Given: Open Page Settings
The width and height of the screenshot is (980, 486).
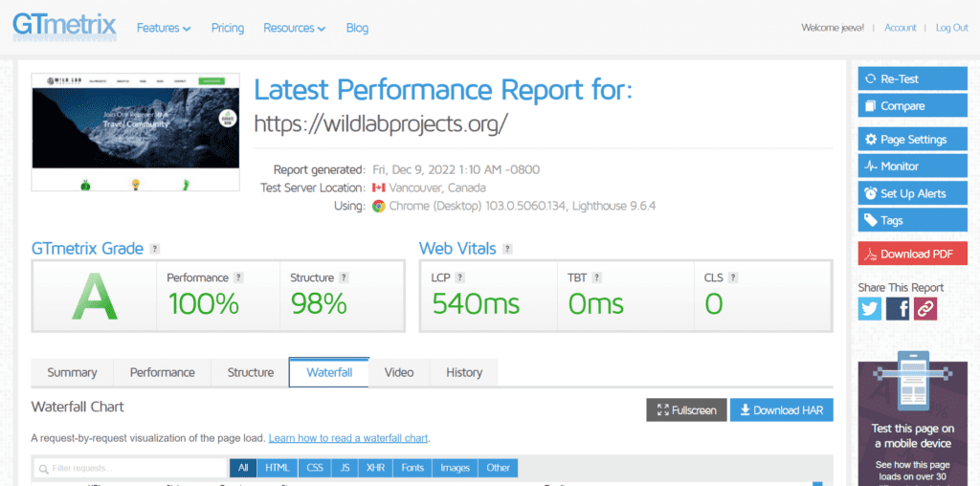Looking at the screenshot, I should tap(912, 140).
